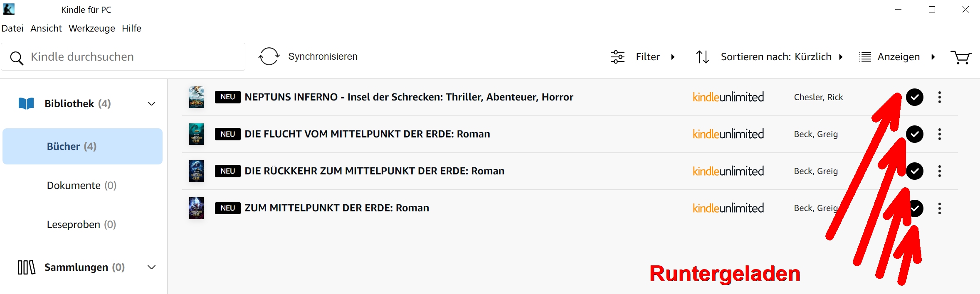Open three-dot menu for DIE FLUCHT book
The width and height of the screenshot is (980, 294).
coord(940,134)
